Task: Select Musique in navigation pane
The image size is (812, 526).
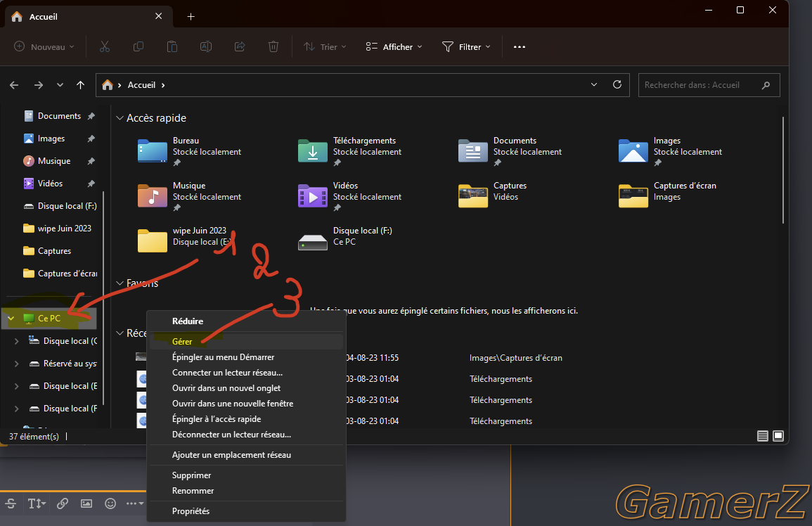Action: pos(54,161)
